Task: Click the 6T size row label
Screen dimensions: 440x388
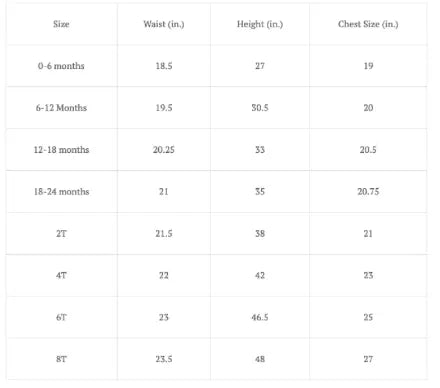Action: coord(61,317)
